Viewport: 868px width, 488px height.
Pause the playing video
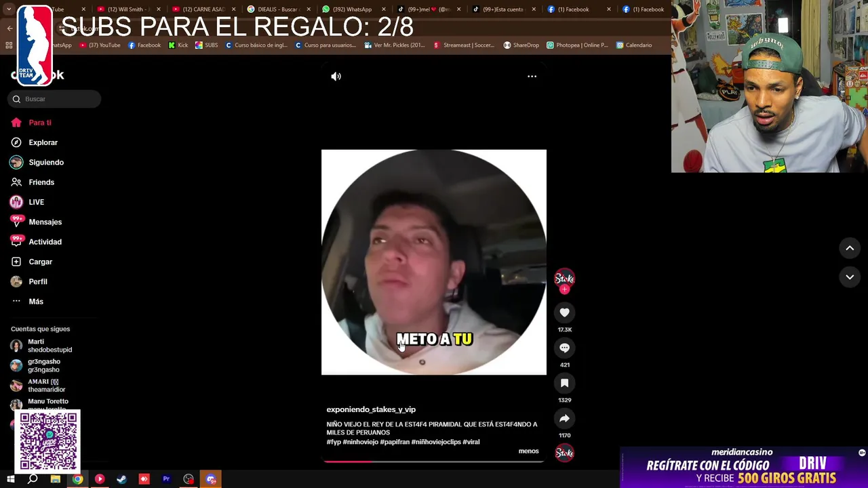(434, 262)
